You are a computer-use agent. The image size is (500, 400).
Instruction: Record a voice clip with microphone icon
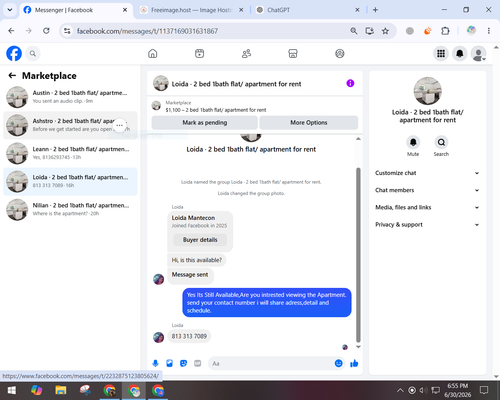[x=155, y=363]
